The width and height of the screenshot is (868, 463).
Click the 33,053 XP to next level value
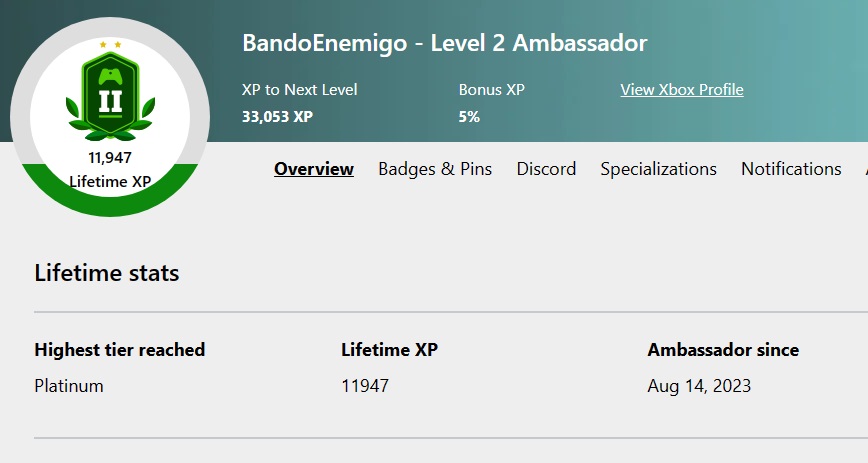click(x=277, y=117)
